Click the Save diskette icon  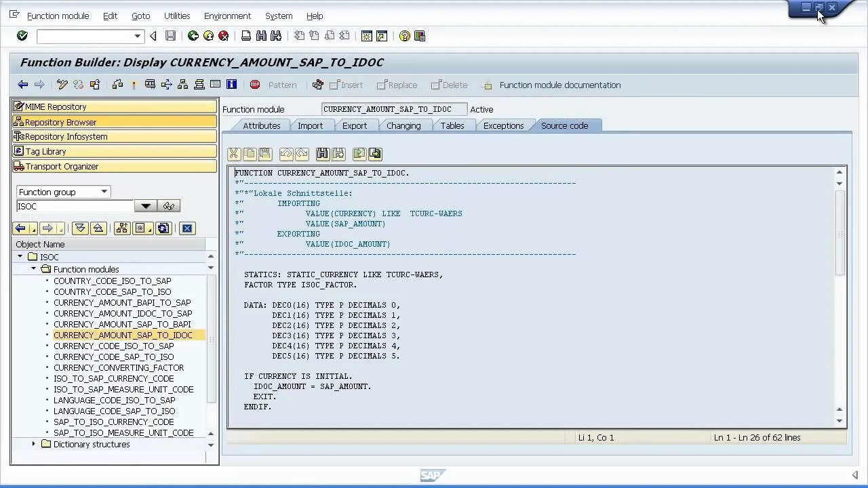click(171, 36)
